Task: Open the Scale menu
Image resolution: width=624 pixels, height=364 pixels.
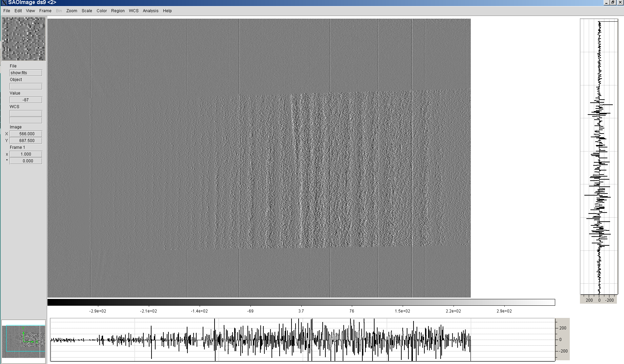Action: pyautogui.click(x=87, y=11)
